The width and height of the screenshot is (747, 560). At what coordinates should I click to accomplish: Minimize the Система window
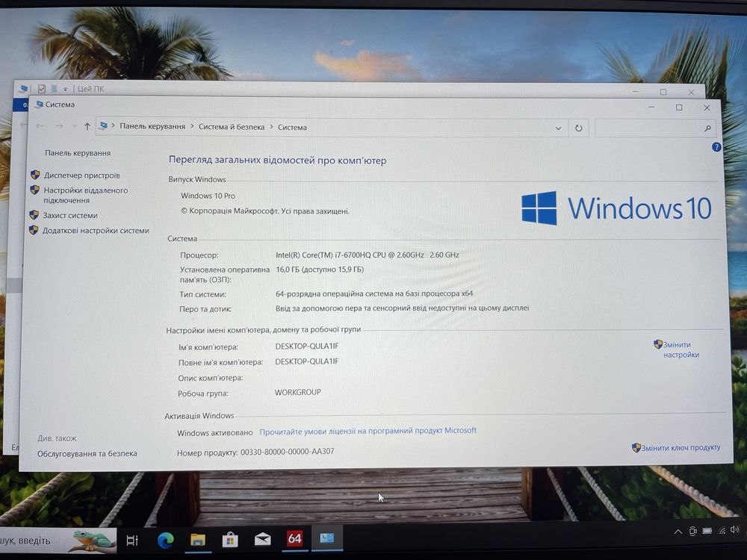pyautogui.click(x=651, y=108)
